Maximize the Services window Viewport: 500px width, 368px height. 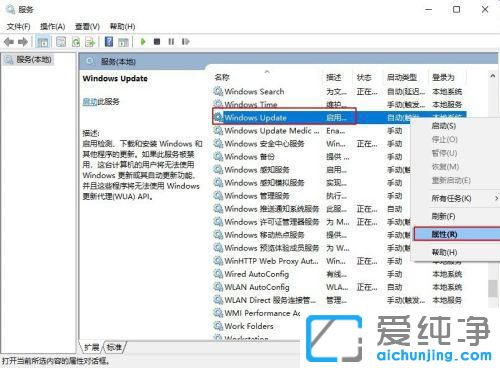coord(456,10)
